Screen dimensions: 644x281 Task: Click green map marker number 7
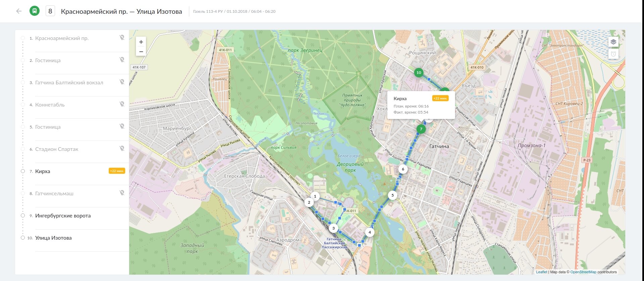click(x=421, y=129)
